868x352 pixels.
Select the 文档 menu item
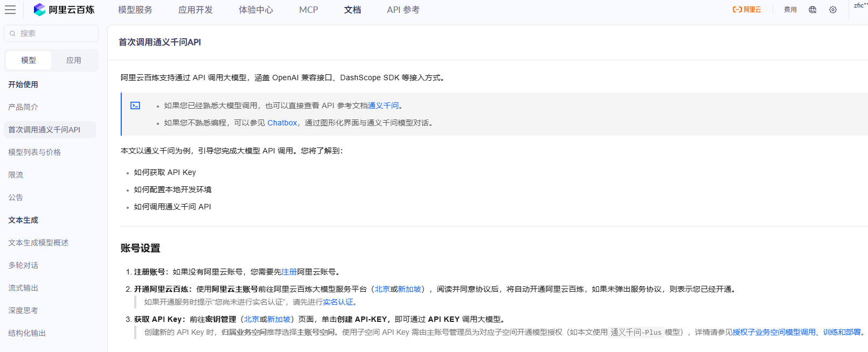coord(352,10)
